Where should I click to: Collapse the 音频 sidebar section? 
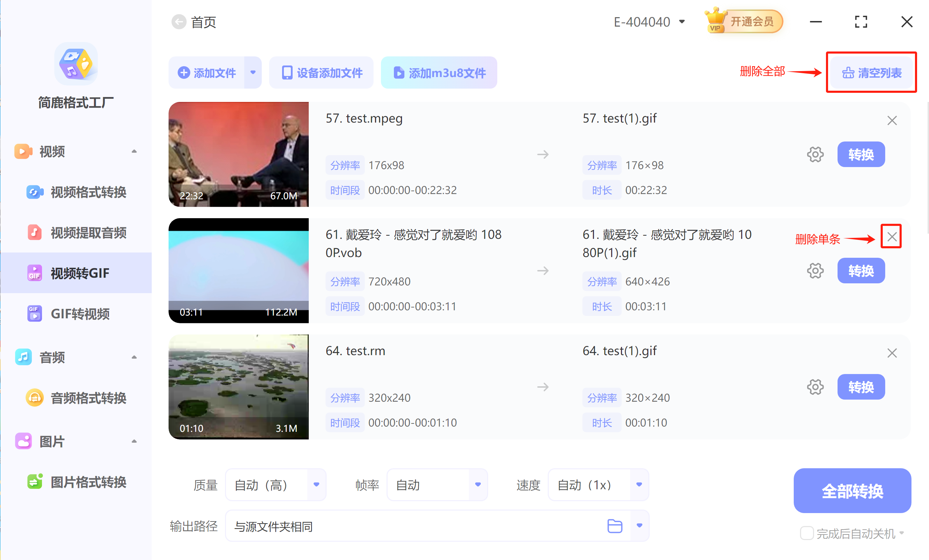134,357
